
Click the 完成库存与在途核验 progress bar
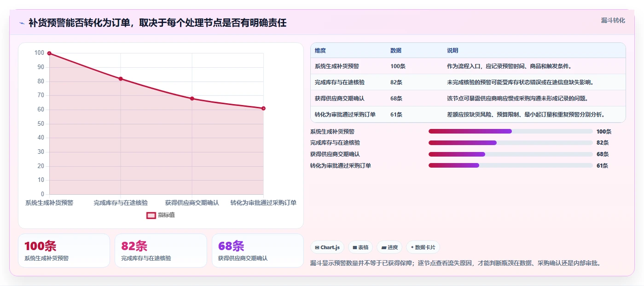[x=511, y=143]
